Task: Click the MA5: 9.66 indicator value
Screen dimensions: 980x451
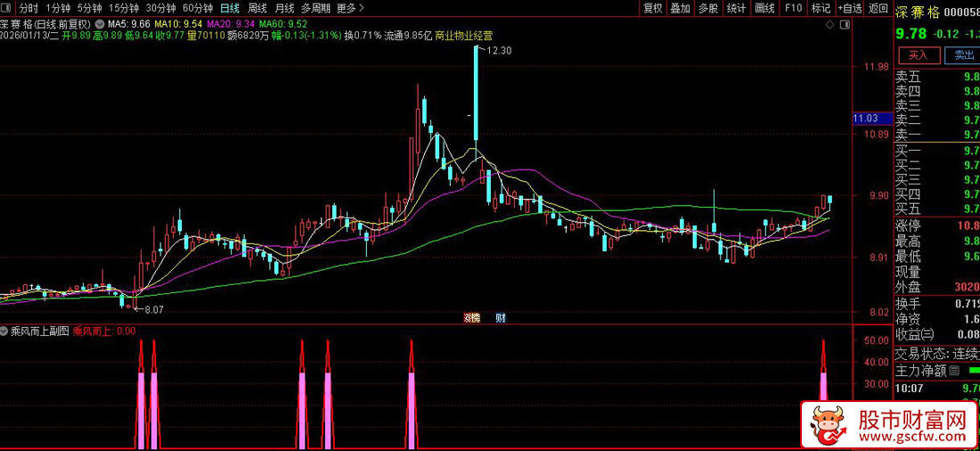Action: (129, 23)
